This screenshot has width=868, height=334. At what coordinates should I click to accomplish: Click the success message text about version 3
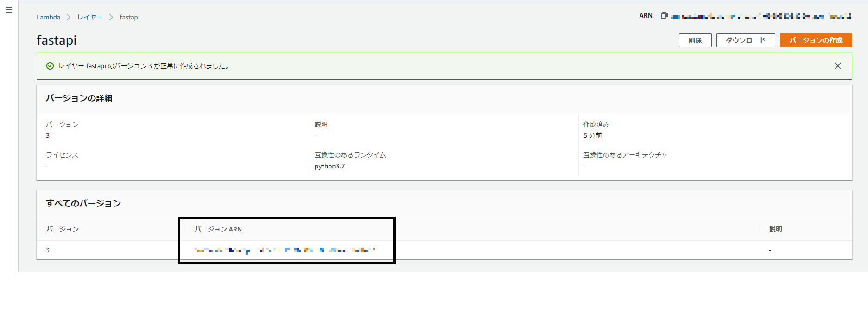tap(144, 66)
